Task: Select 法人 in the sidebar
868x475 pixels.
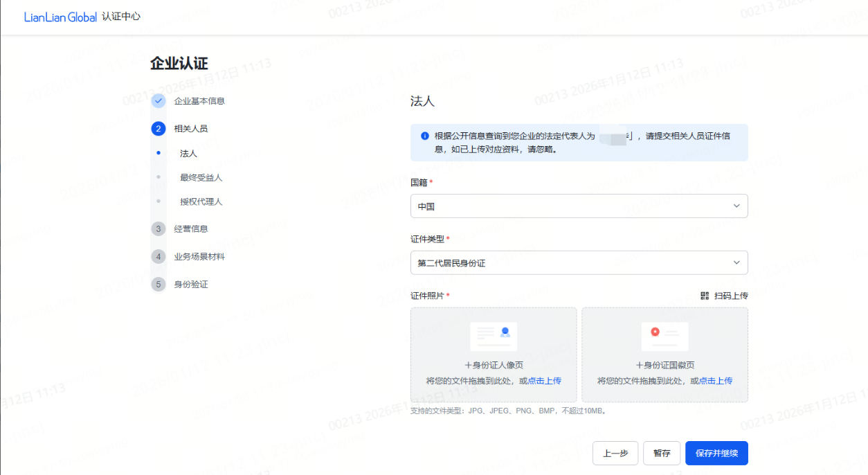Action: click(x=188, y=154)
